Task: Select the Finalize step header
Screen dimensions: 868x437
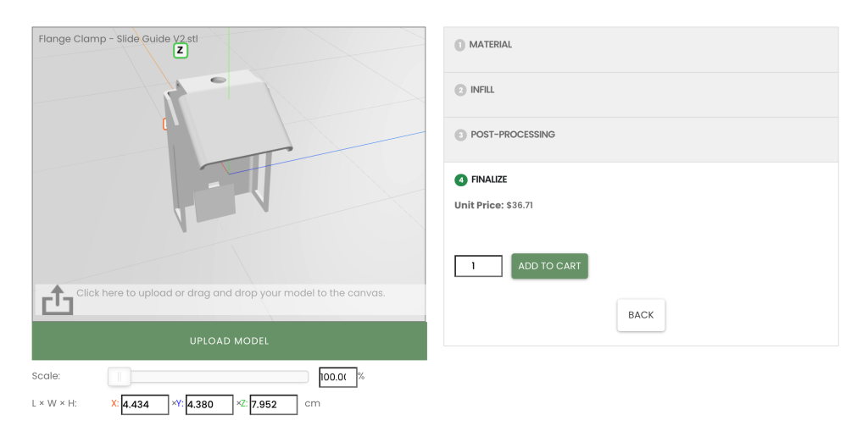Action: coord(489,180)
